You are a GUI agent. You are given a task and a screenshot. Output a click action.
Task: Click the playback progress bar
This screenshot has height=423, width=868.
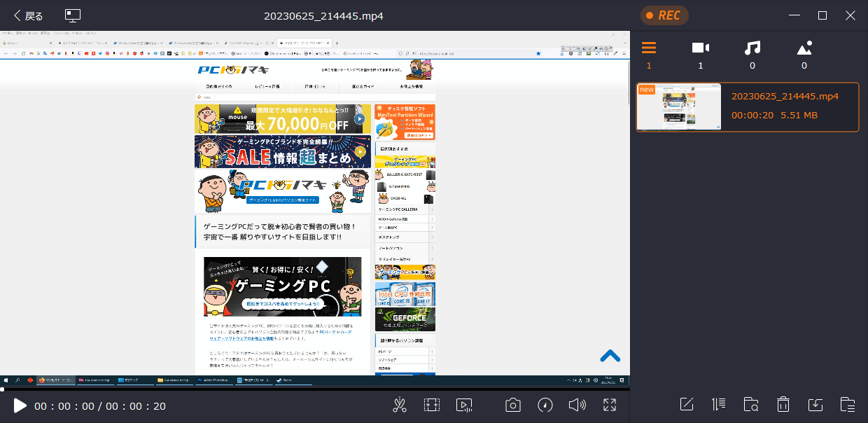(315, 389)
